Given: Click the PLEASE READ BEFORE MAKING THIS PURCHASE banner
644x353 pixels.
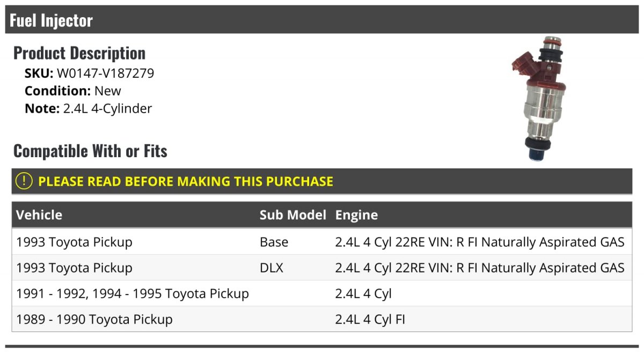Looking at the screenshot, I should pos(185,181).
